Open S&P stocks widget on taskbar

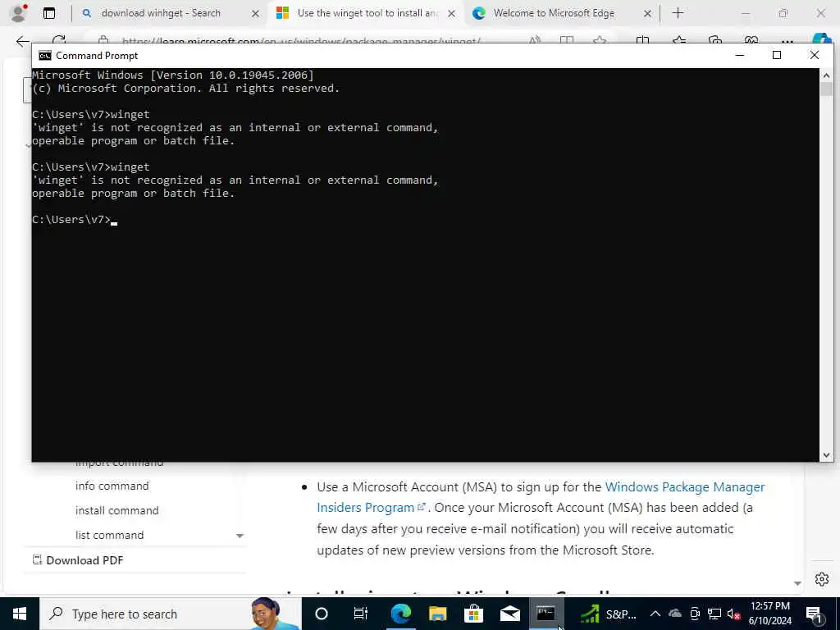coord(609,614)
